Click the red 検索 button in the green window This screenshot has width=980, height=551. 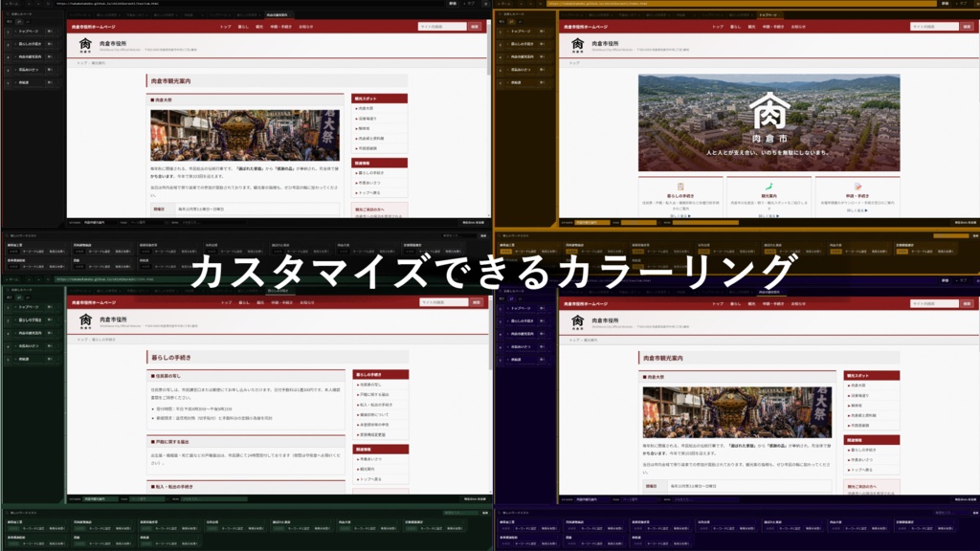(477, 302)
